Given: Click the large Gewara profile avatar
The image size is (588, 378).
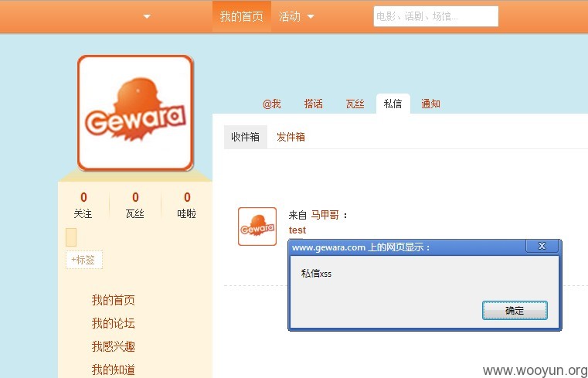Looking at the screenshot, I should [135, 113].
